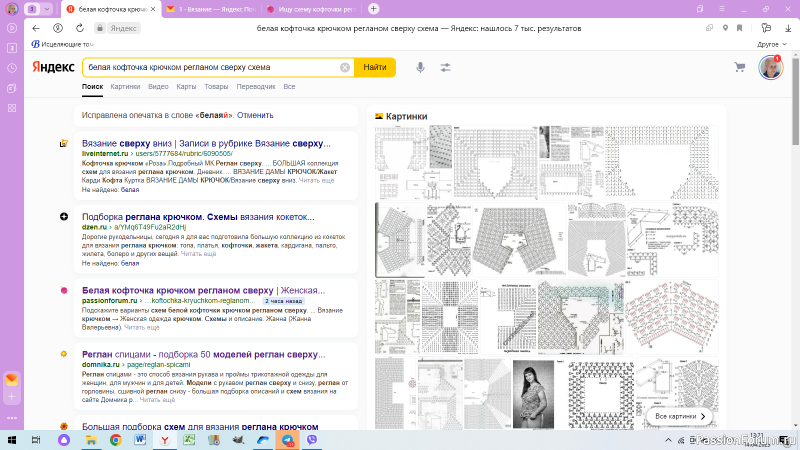
Task: Open result Вязание сверху вниз
Action: [x=206, y=143]
